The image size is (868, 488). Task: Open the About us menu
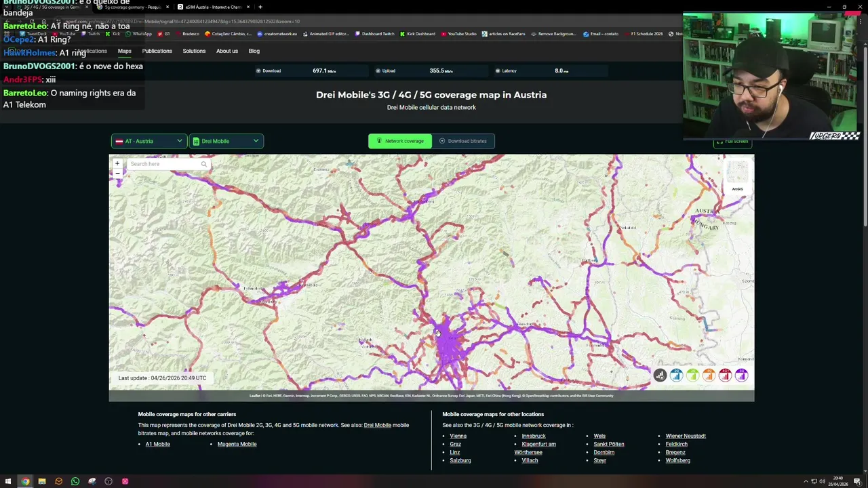tap(227, 51)
